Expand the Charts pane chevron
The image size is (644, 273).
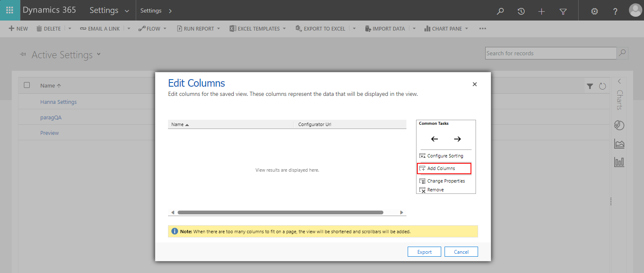click(x=619, y=81)
